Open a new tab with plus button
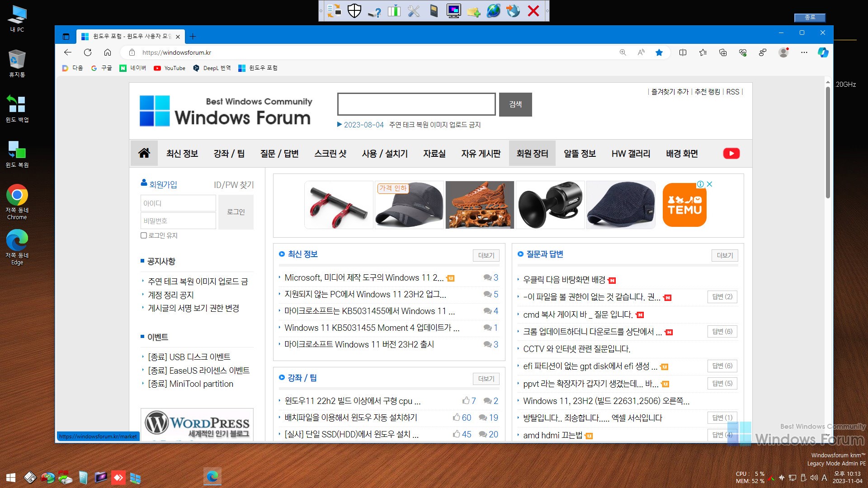The width and height of the screenshot is (868, 488). (193, 37)
